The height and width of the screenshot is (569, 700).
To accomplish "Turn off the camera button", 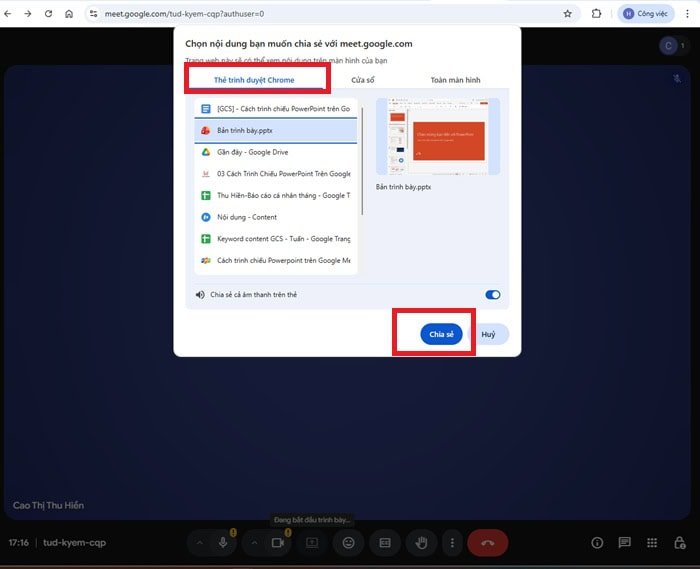I will click(278, 543).
